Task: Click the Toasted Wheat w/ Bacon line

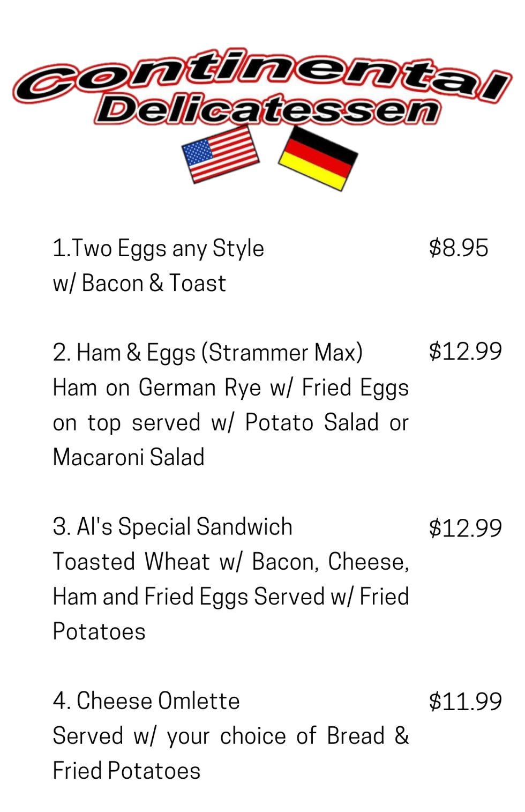Action: (230, 562)
